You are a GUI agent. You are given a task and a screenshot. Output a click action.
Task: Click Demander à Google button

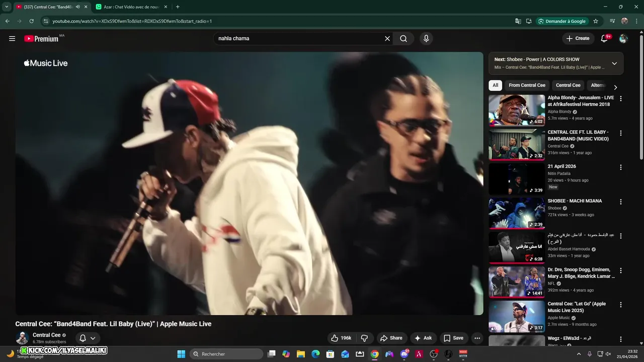tap(562, 21)
